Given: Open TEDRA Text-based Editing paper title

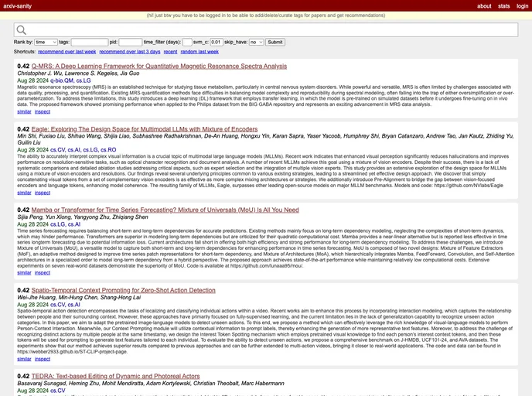Looking at the screenshot, I should (x=115, y=376).
